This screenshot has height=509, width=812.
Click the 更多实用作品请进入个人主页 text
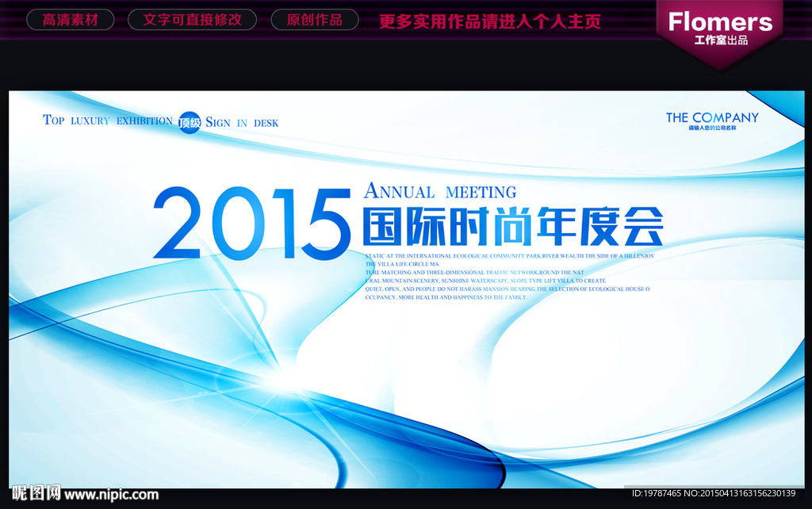tap(490, 21)
